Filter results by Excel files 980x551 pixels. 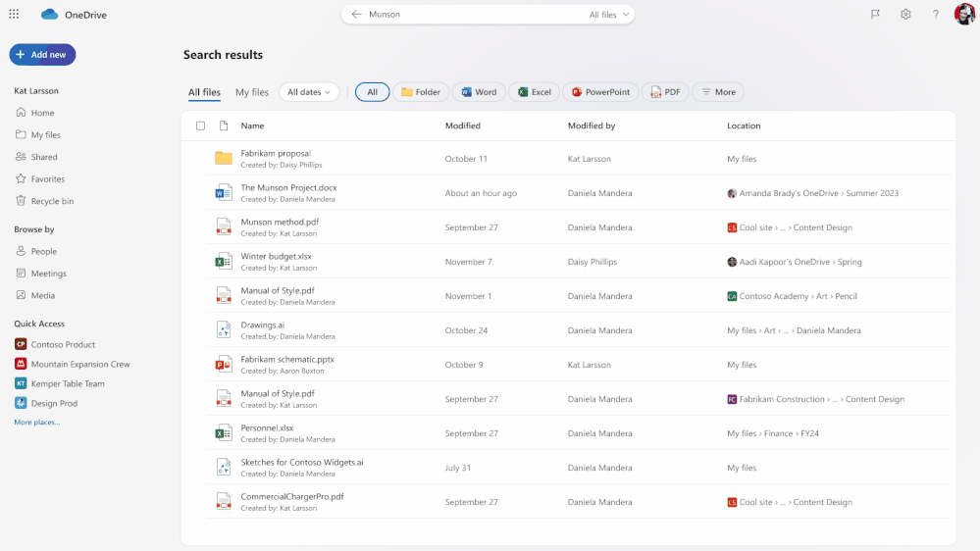[534, 92]
